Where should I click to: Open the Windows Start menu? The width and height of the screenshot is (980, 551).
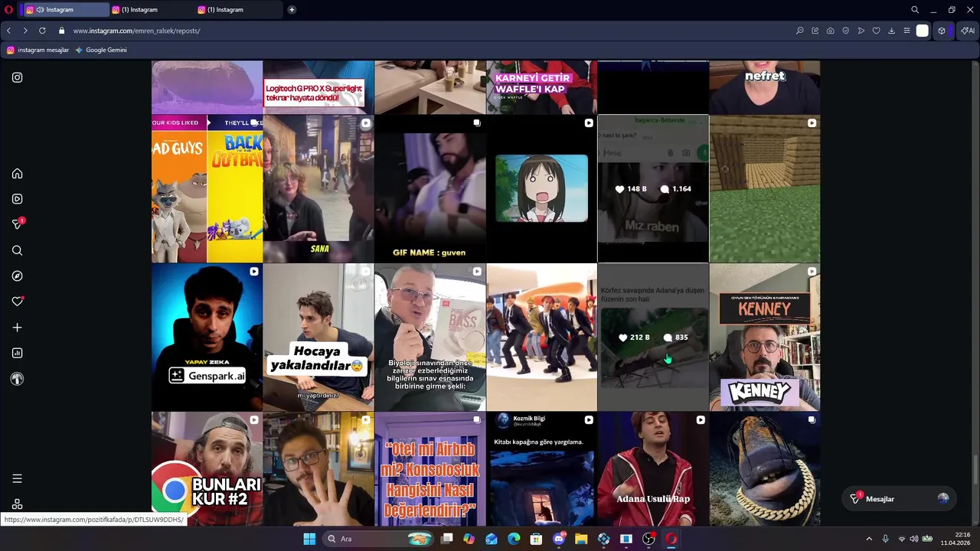[309, 539]
